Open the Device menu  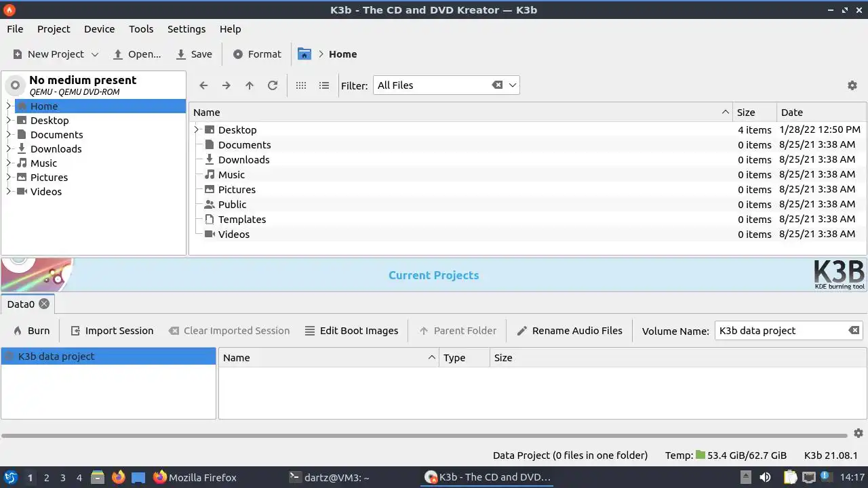99,29
